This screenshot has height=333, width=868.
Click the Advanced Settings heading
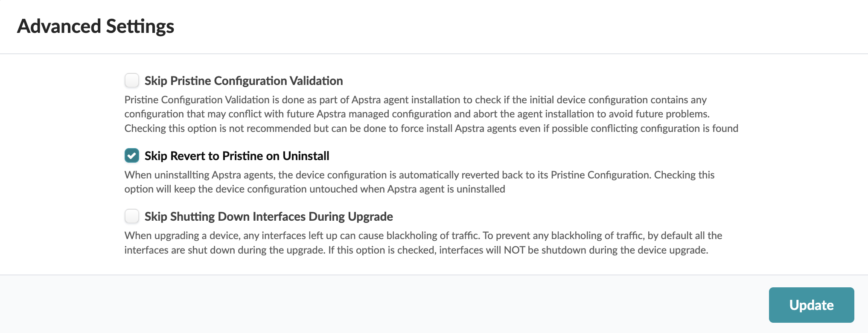[x=96, y=26]
